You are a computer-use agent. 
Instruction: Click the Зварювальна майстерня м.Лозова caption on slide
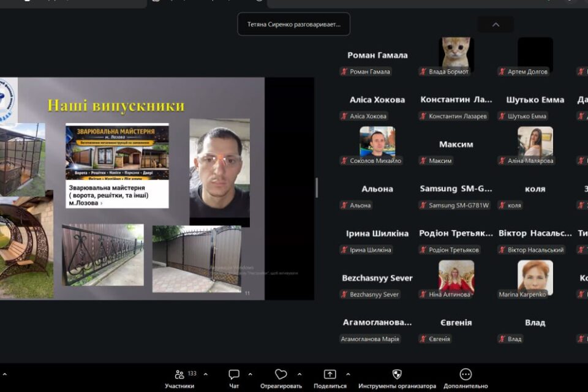tap(109, 195)
